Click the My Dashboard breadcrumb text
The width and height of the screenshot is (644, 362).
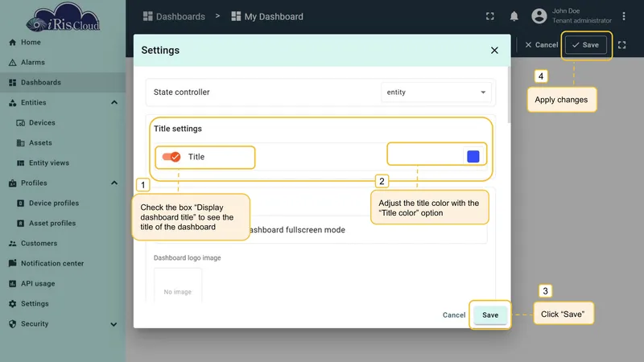tap(274, 16)
